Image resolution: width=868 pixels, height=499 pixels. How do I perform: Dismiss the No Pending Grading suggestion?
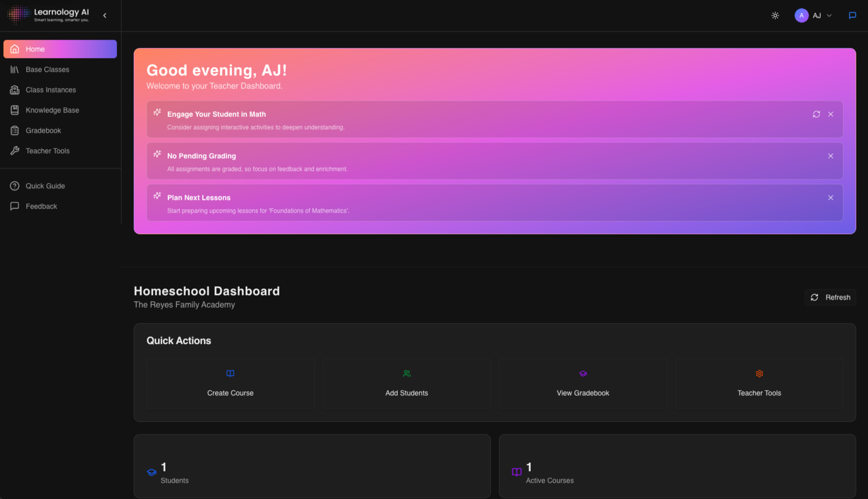point(830,156)
